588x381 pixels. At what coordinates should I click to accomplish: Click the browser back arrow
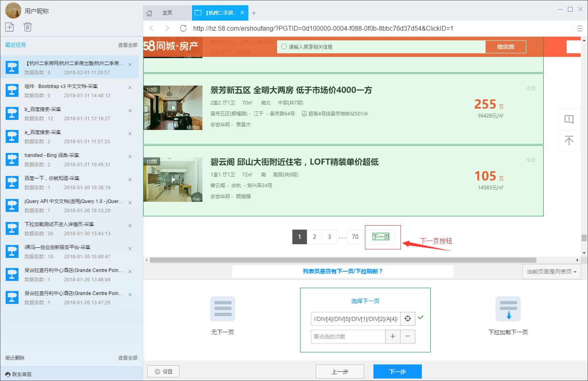pyautogui.click(x=152, y=28)
